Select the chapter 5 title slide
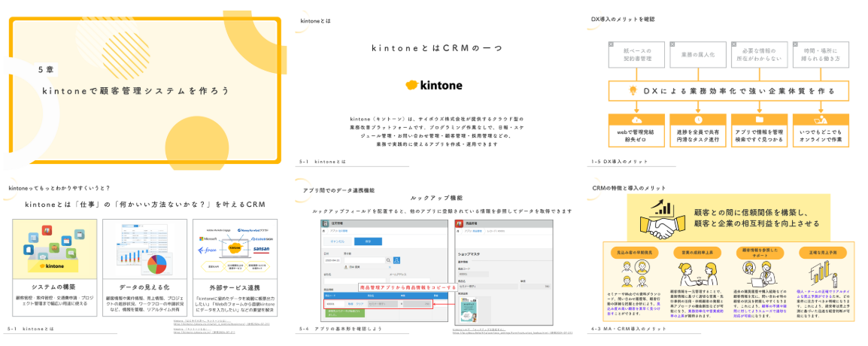868x346 pixels. tap(144, 89)
